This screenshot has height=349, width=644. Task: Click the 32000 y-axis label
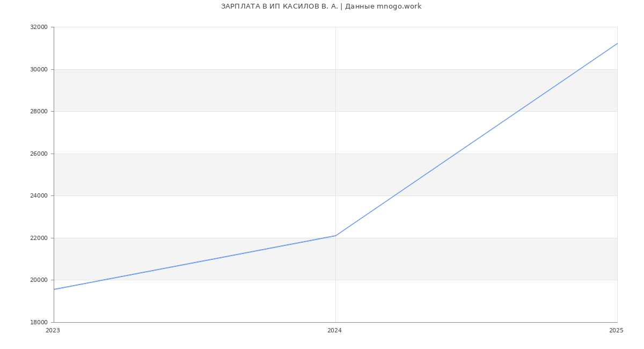click(39, 27)
